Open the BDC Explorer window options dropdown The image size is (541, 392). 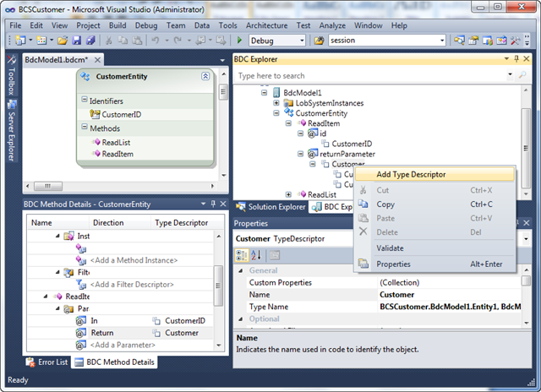(x=506, y=59)
